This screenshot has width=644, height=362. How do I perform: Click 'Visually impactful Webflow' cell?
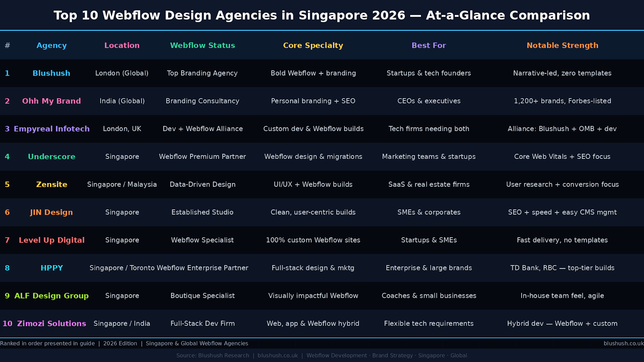(x=313, y=296)
